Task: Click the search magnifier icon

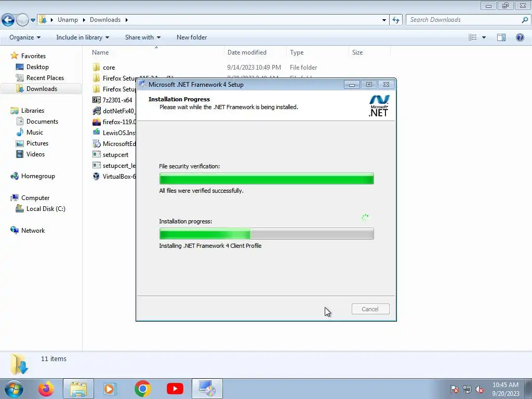Action: (x=525, y=20)
